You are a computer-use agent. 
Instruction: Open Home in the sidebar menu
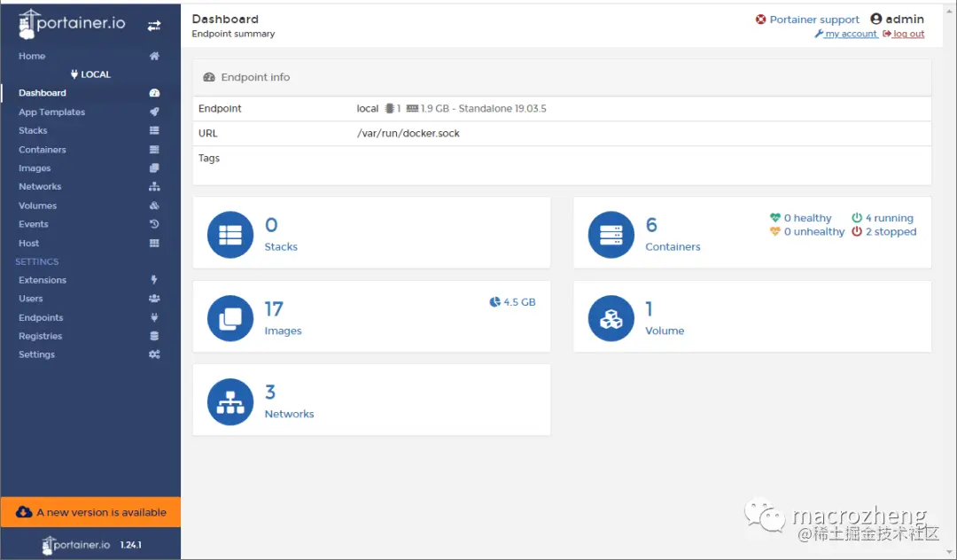pos(32,56)
